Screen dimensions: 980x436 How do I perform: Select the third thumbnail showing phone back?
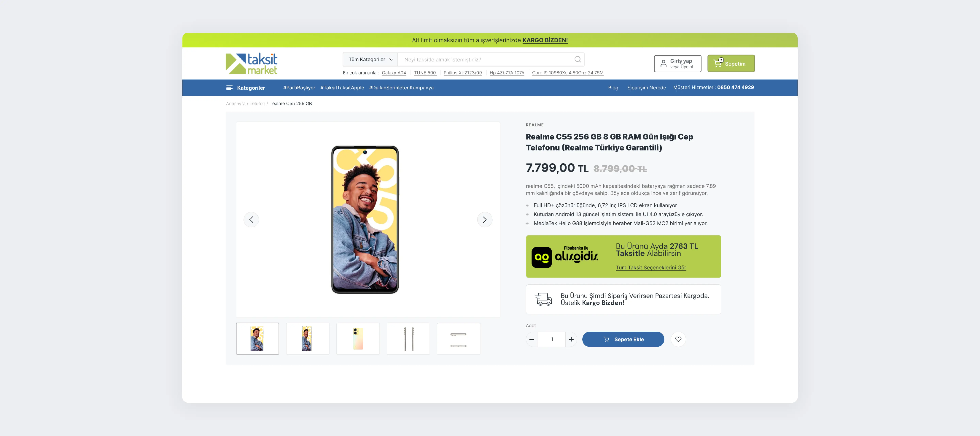point(358,339)
